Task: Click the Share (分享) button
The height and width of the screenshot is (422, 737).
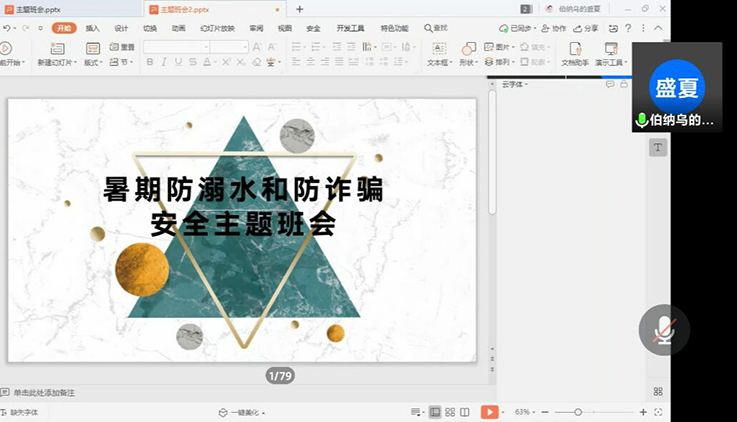Action: 587,28
